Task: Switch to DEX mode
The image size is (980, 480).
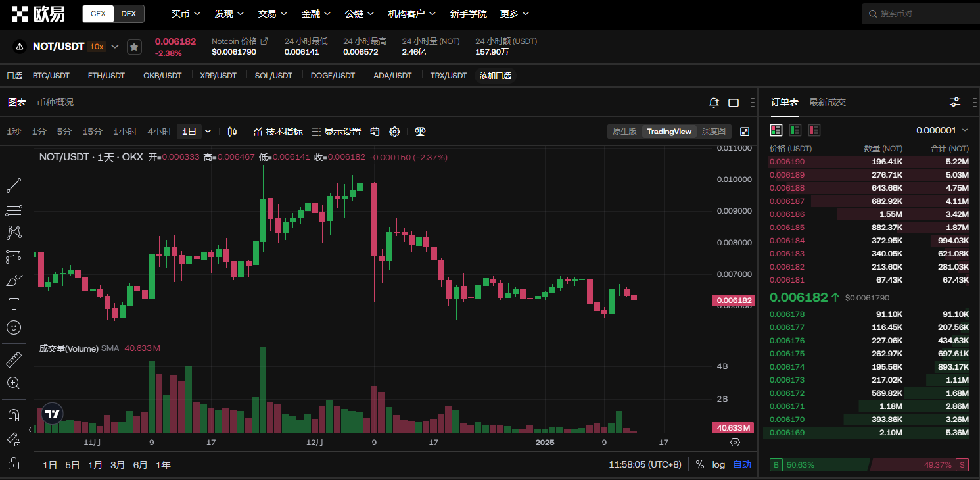Action: (x=129, y=14)
